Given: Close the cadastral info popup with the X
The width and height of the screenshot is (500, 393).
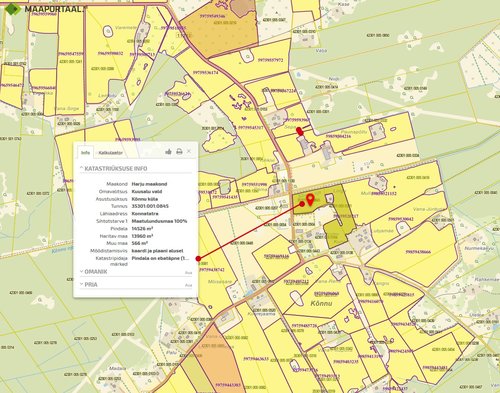Looking at the screenshot, I should coord(189,151).
